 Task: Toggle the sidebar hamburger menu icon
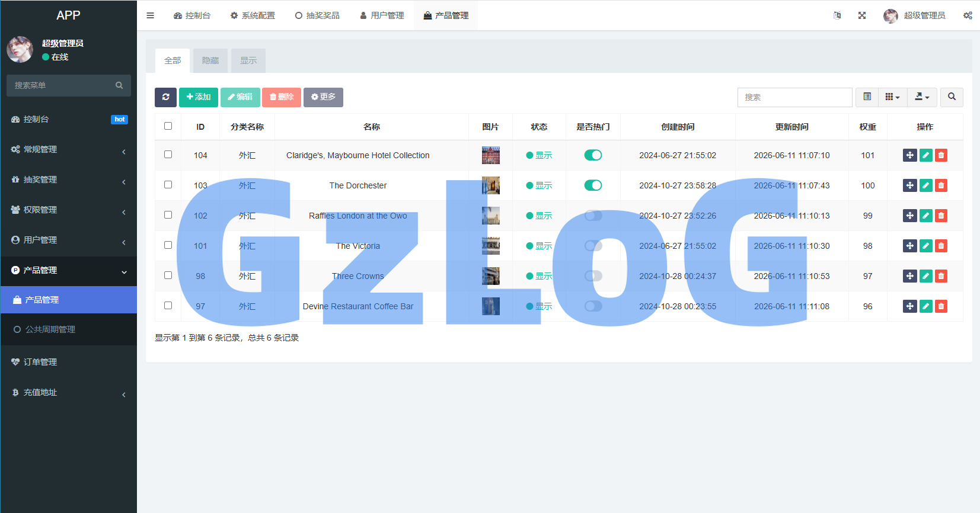pos(151,15)
